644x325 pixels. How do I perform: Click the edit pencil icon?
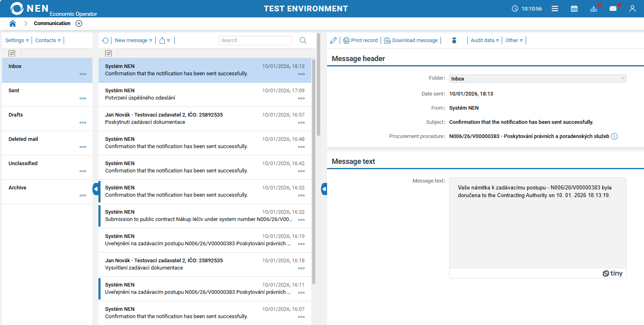pyautogui.click(x=333, y=40)
